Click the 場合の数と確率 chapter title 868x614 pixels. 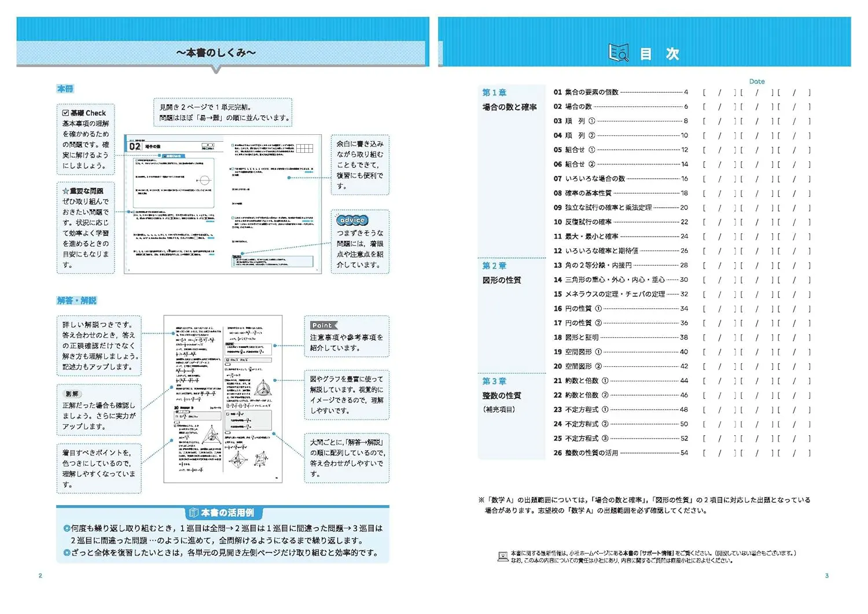coord(509,107)
